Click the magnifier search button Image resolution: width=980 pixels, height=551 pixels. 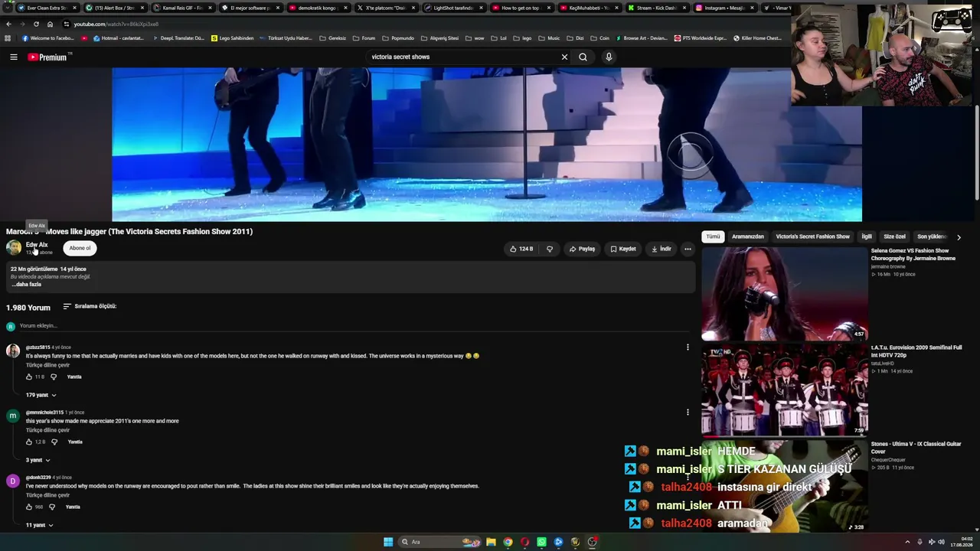click(583, 57)
